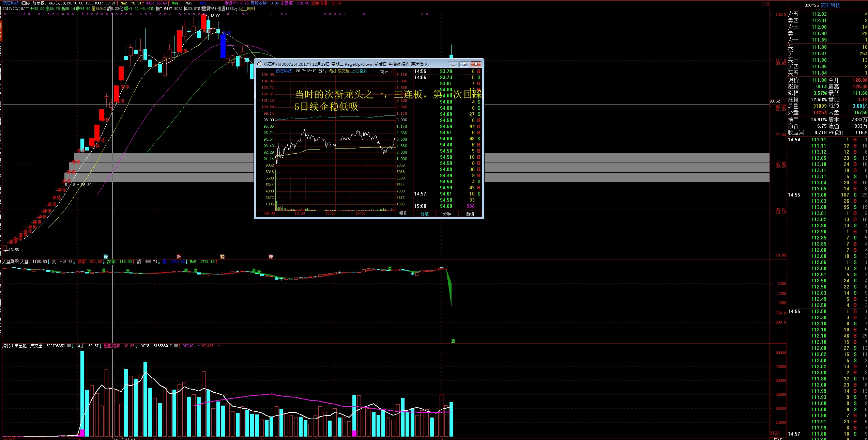Click the 14:55 tick row at 113.00 volume 187

click(827, 195)
